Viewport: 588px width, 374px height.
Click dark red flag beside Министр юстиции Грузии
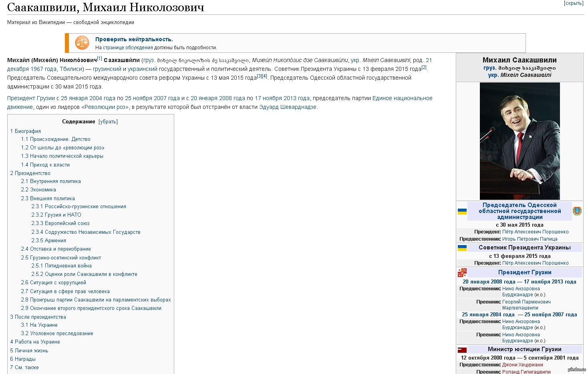point(462,350)
